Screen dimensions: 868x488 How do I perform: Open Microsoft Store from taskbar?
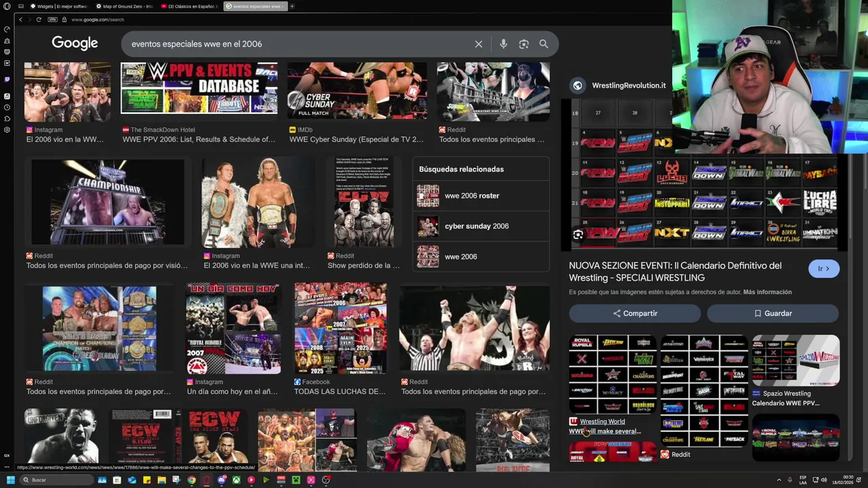tap(117, 480)
